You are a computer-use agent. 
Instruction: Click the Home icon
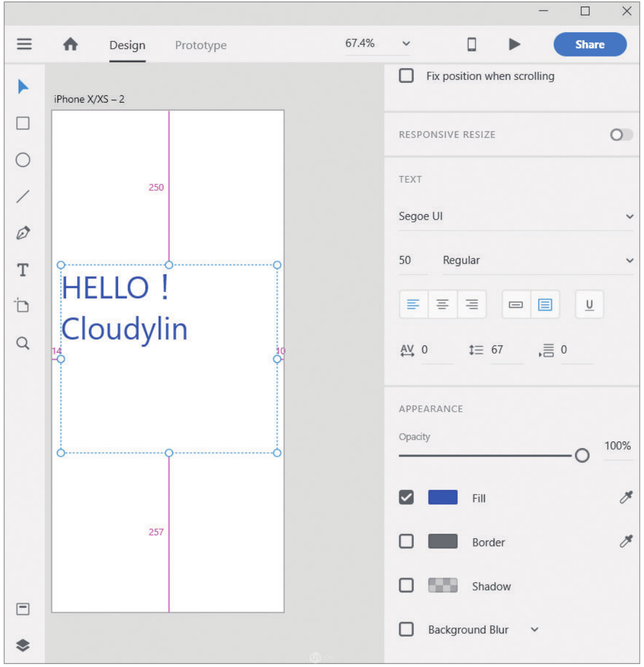tap(70, 45)
